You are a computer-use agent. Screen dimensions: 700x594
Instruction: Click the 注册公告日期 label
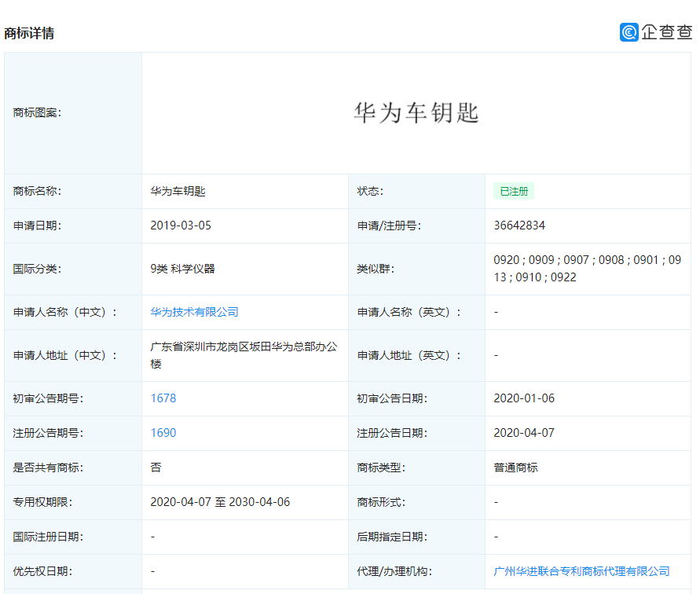click(392, 433)
